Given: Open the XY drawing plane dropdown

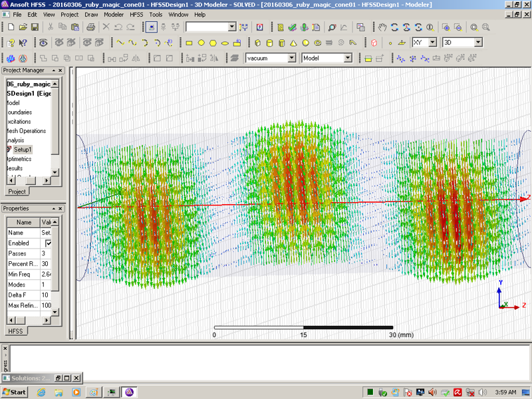Looking at the screenshot, I should pos(432,43).
